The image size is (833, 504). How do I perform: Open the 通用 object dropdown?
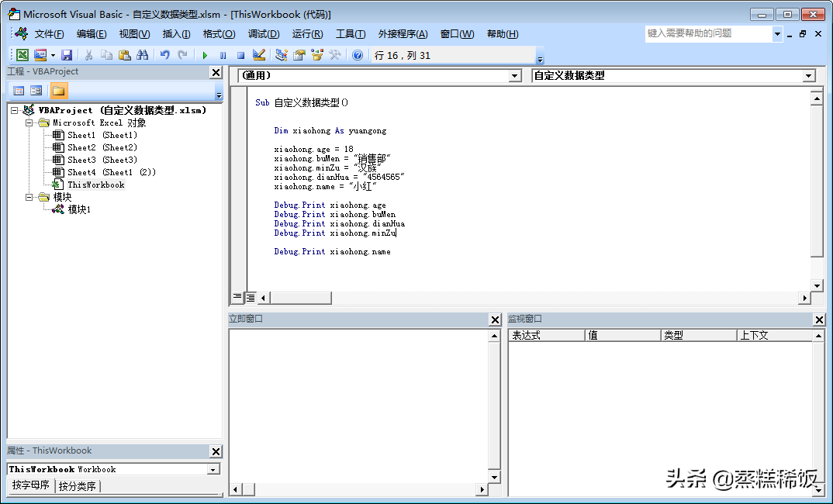click(x=514, y=76)
